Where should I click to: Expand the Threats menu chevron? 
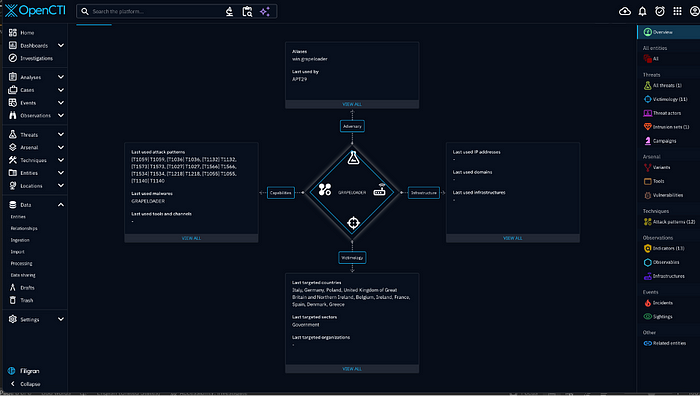tap(61, 134)
